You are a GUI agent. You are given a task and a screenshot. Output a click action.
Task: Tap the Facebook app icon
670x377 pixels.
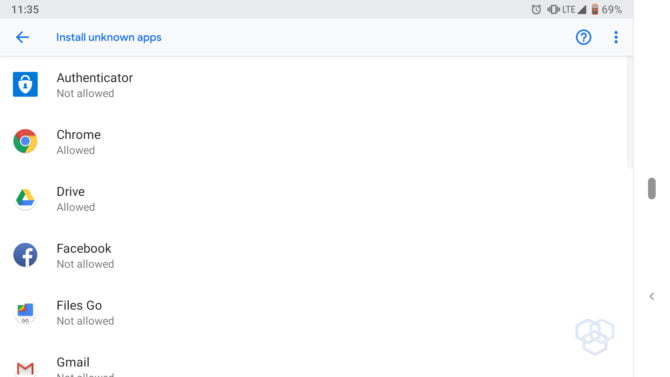click(x=25, y=255)
